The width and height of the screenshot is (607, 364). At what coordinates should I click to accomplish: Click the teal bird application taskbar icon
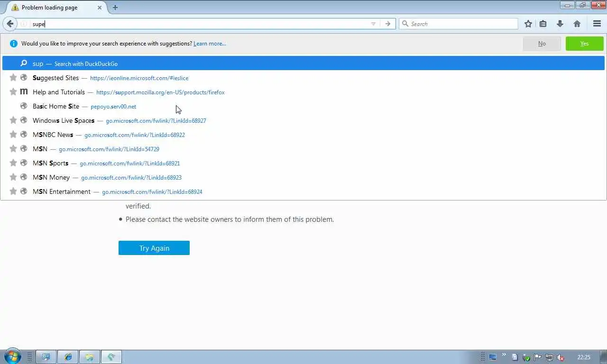(x=111, y=357)
